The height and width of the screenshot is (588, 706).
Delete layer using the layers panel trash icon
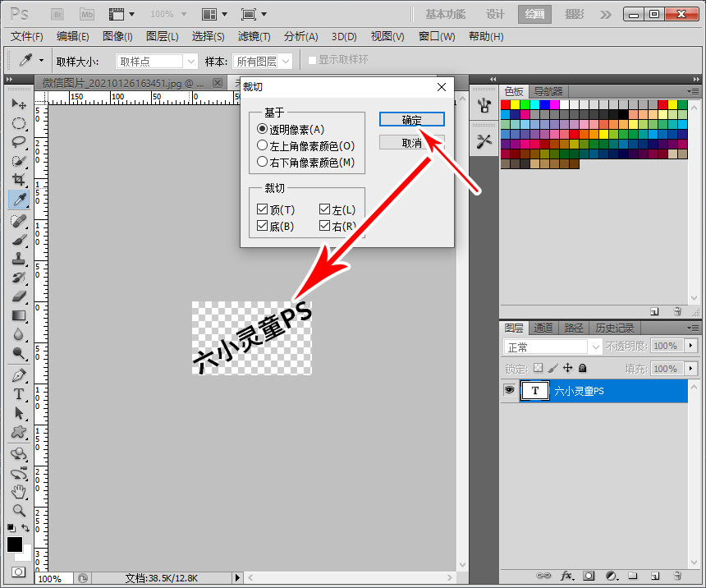coord(676,576)
